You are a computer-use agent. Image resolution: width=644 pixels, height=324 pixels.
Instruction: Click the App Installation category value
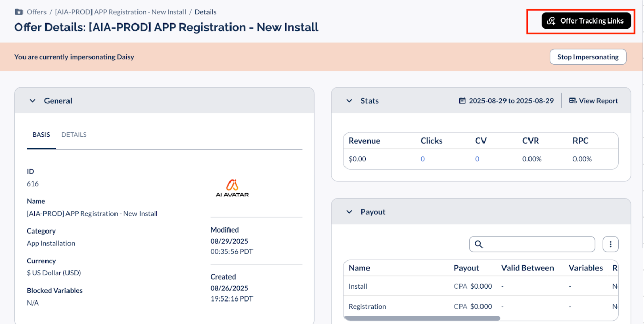pos(51,243)
